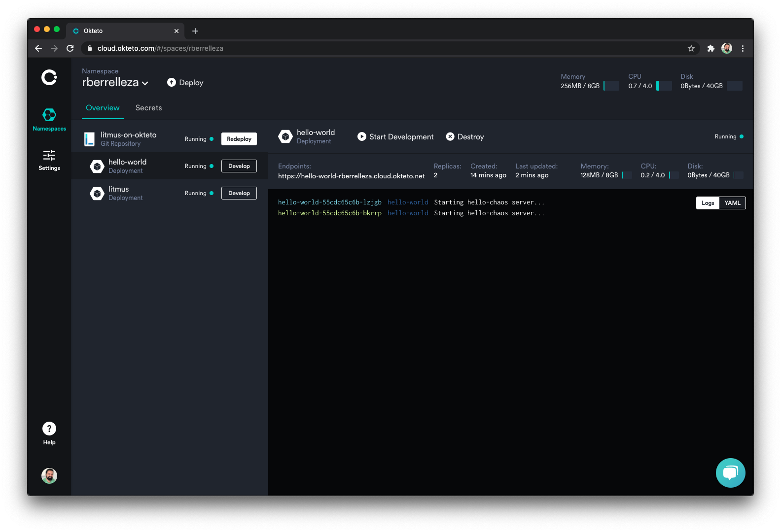
Task: Bookmark the page with the star icon
Action: pyautogui.click(x=691, y=48)
